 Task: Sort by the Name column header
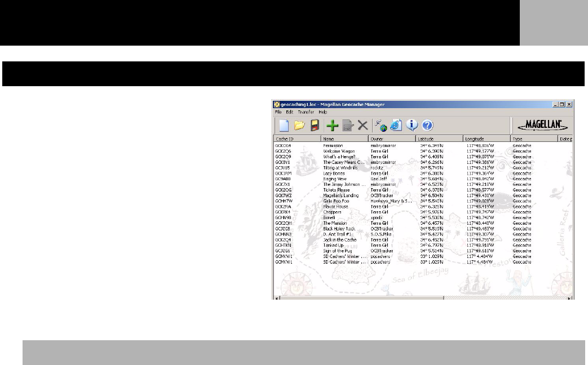[344, 139]
